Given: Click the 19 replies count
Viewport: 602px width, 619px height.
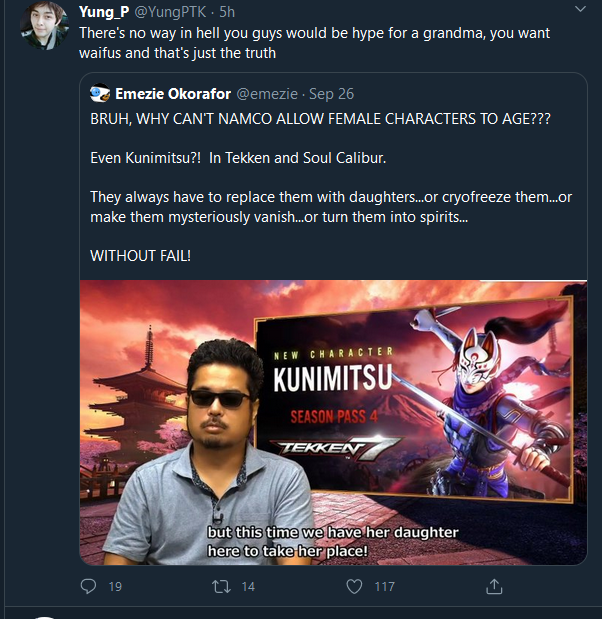Looking at the screenshot, I should (x=115, y=587).
